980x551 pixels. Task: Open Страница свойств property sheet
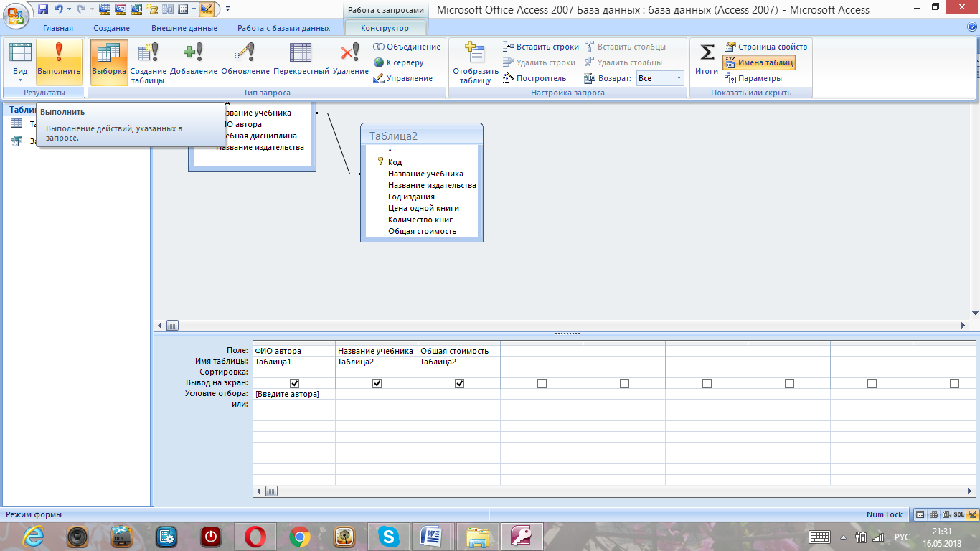(765, 47)
